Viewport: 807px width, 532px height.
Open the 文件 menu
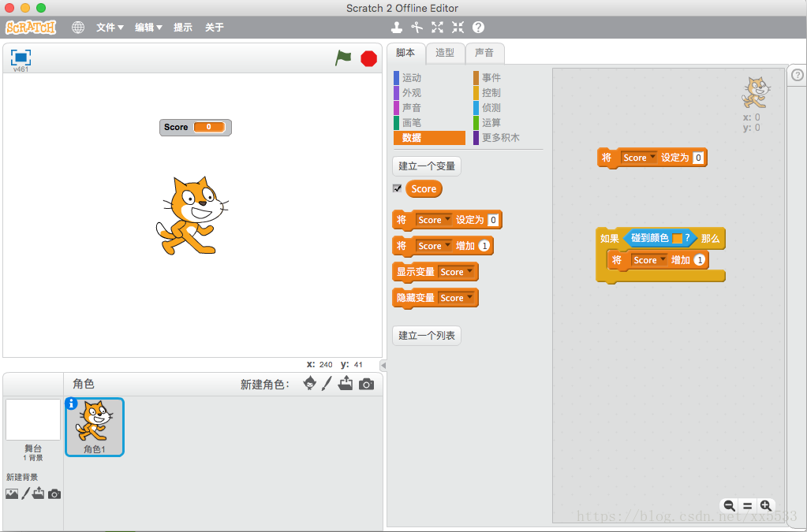click(110, 28)
